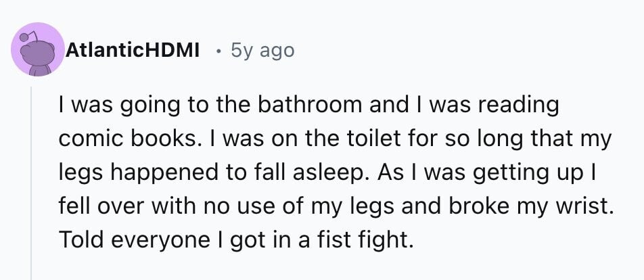This screenshot has width=644, height=280.
Task: Visit the AtlanticHDMI user profile link
Action: coord(133,50)
